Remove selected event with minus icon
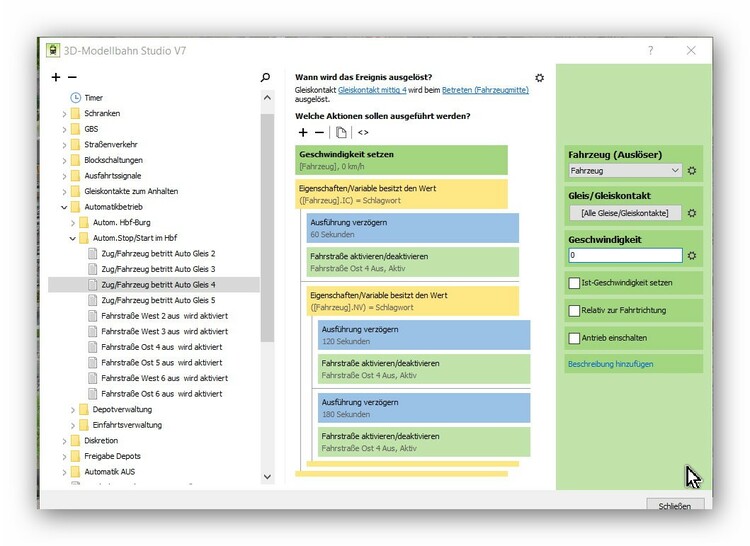 coord(72,77)
